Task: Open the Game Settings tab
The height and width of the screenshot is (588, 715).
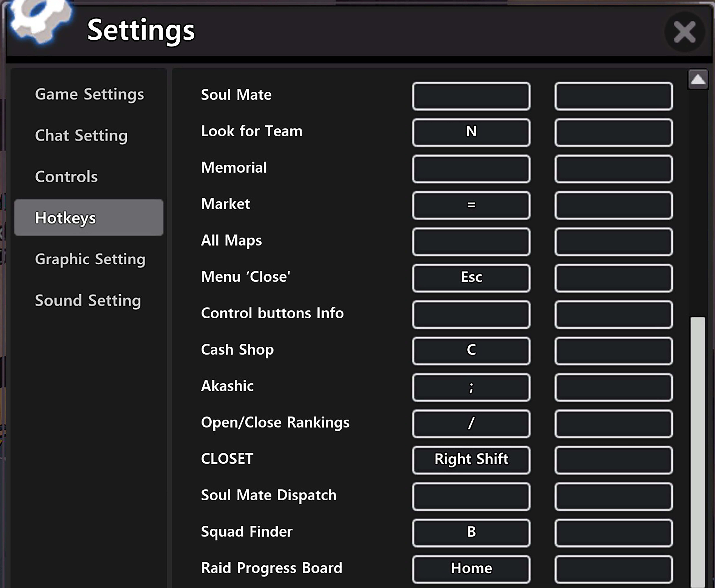Action: (x=89, y=94)
